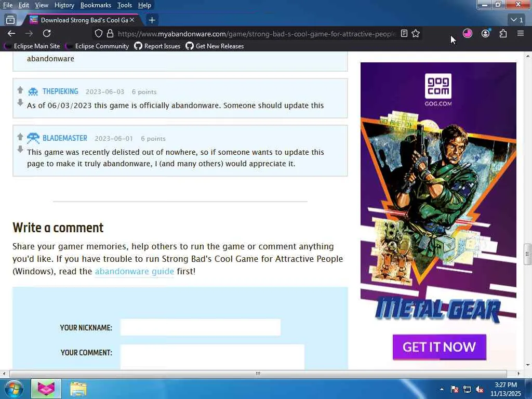Click the Write a comment heading
532x399 pixels.
pos(58,228)
